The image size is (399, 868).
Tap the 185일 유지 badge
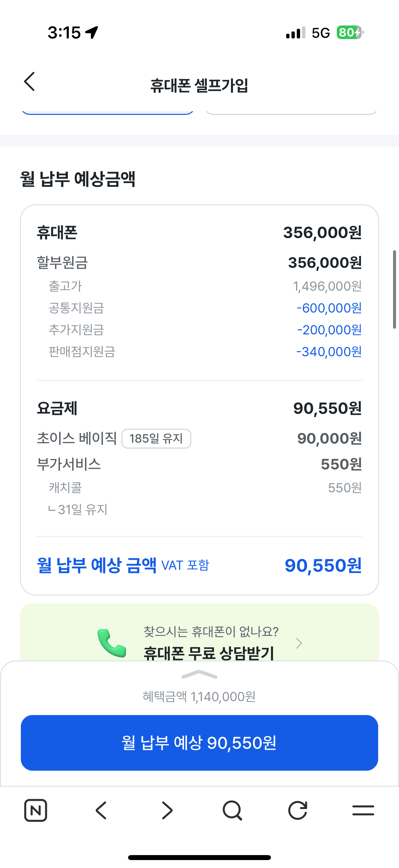(x=156, y=438)
